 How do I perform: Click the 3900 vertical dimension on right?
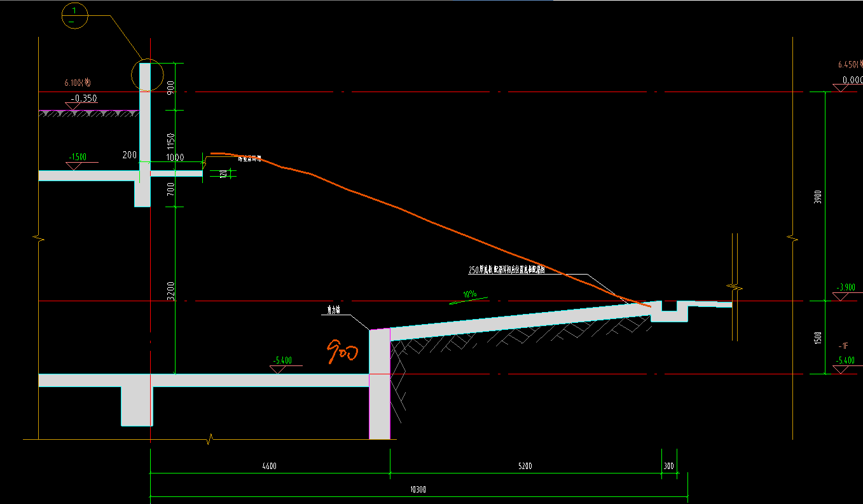[818, 197]
